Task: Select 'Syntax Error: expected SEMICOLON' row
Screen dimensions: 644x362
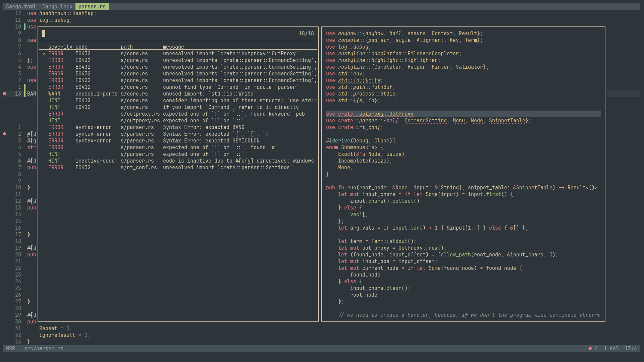Action: [178, 141]
